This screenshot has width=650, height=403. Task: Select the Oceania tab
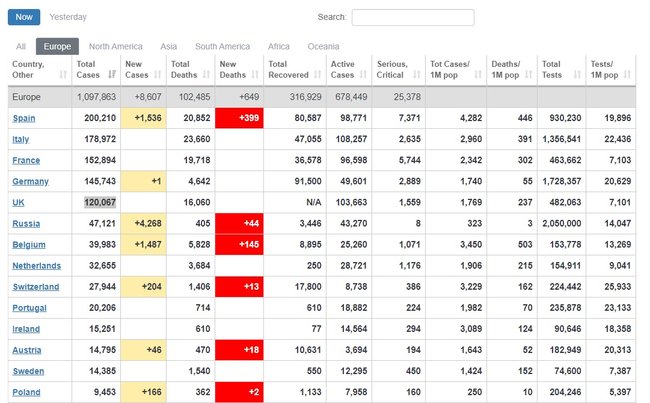tap(323, 46)
